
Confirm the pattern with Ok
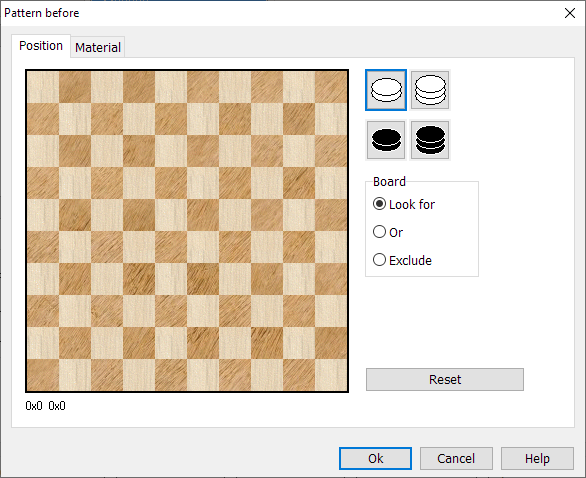(375, 458)
